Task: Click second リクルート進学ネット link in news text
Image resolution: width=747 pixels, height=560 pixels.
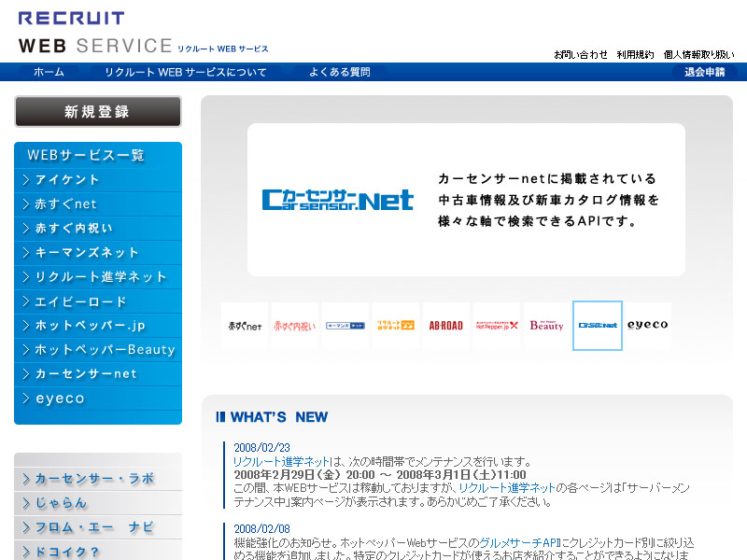Action: click(x=507, y=488)
